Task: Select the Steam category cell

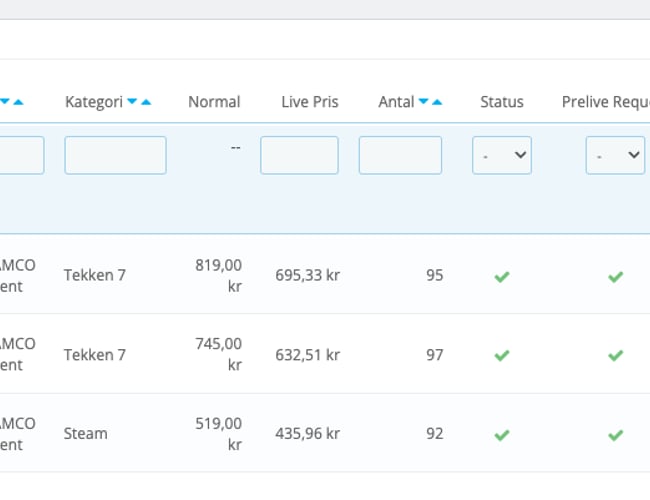Action: 85,434
